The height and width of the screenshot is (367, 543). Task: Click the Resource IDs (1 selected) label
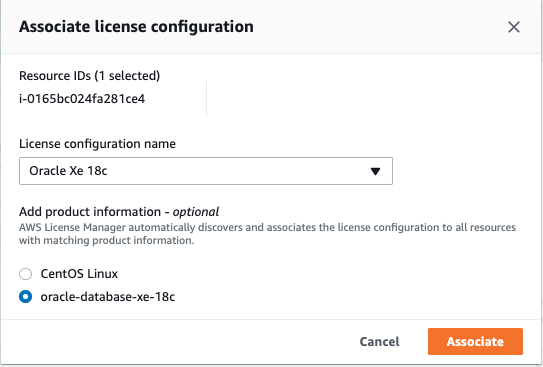[90, 76]
